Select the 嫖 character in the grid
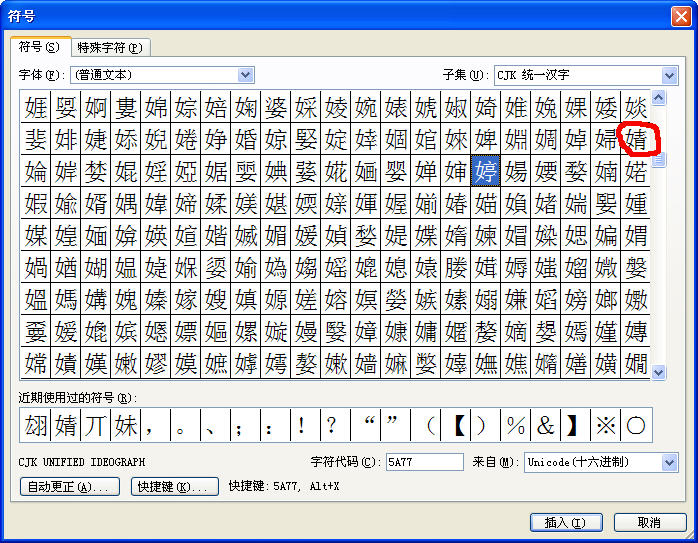 186,332
